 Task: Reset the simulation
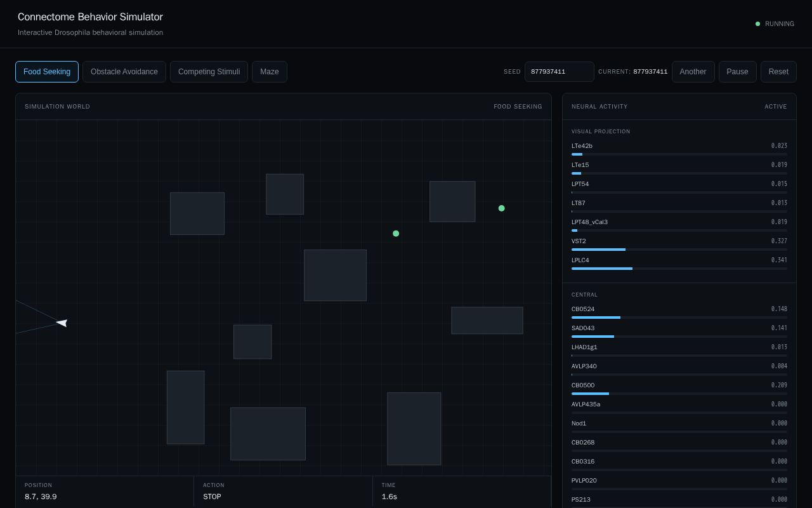[778, 72]
